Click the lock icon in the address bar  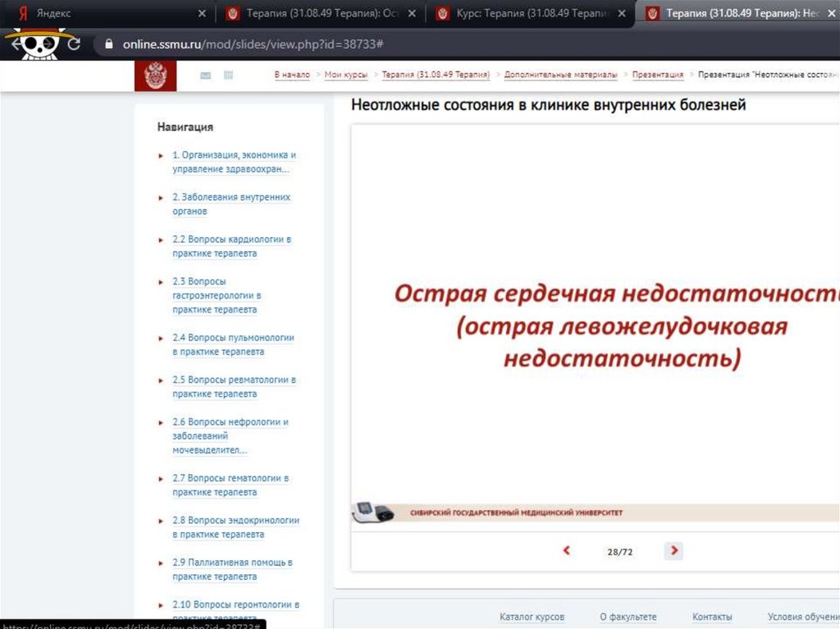click(109, 44)
